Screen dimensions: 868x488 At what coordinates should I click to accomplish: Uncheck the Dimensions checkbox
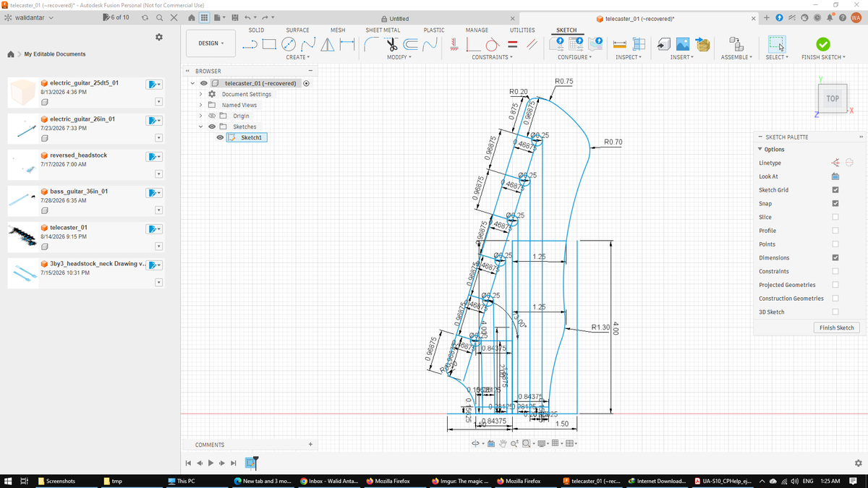(835, 258)
